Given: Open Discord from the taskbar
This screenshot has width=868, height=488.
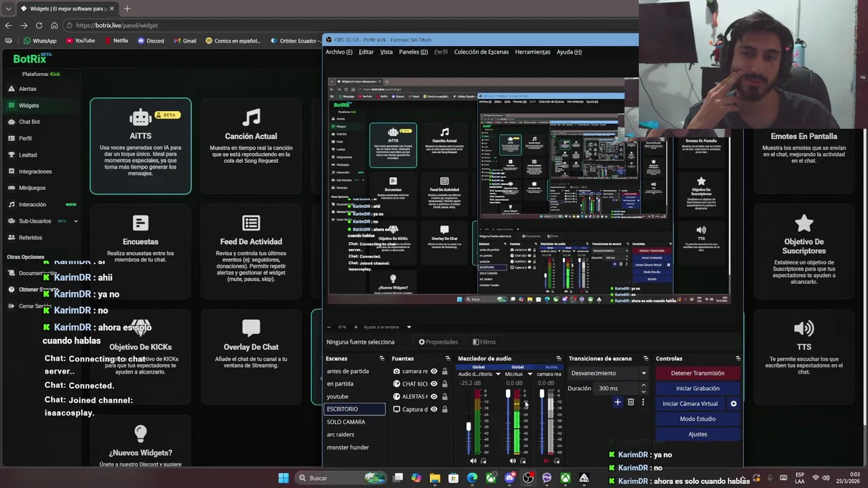Looking at the screenshot, I should pyautogui.click(x=509, y=478).
